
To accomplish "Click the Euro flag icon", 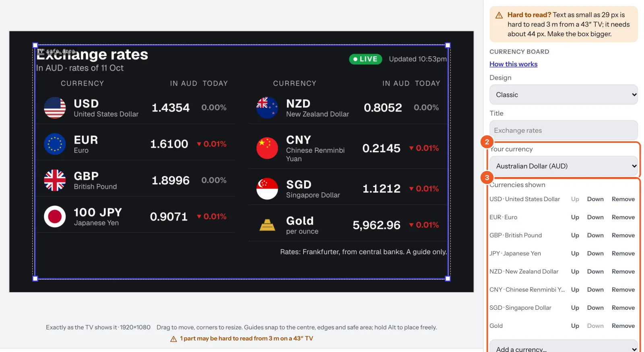I will pyautogui.click(x=55, y=144).
